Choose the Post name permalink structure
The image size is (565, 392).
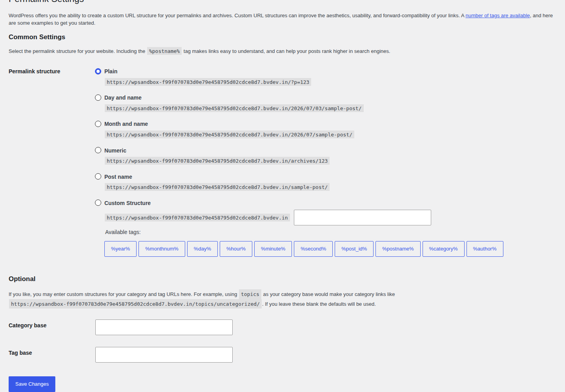(x=98, y=176)
